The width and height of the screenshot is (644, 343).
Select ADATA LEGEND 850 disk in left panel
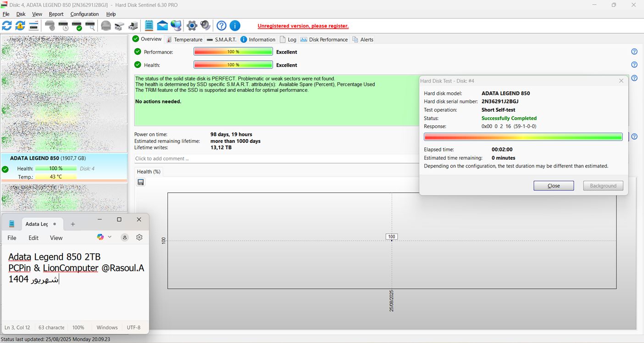pos(64,168)
